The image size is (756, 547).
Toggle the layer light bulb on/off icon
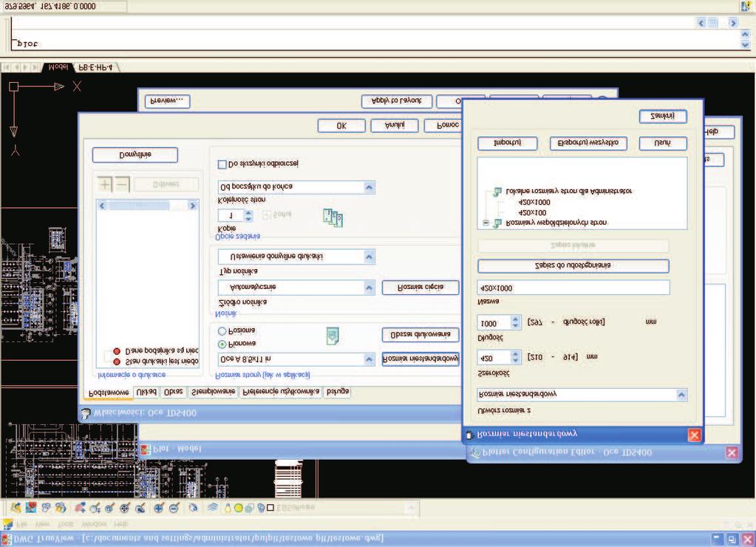[x=228, y=508]
